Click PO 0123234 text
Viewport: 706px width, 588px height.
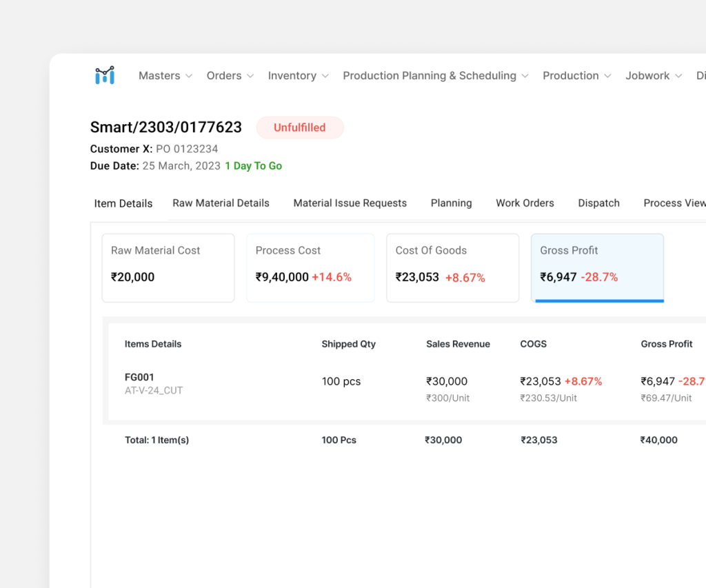tap(187, 149)
